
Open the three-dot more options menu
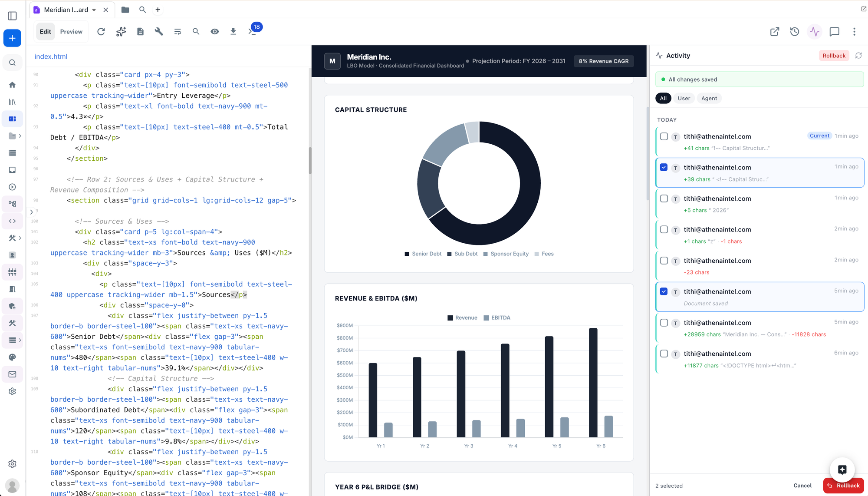[854, 31]
